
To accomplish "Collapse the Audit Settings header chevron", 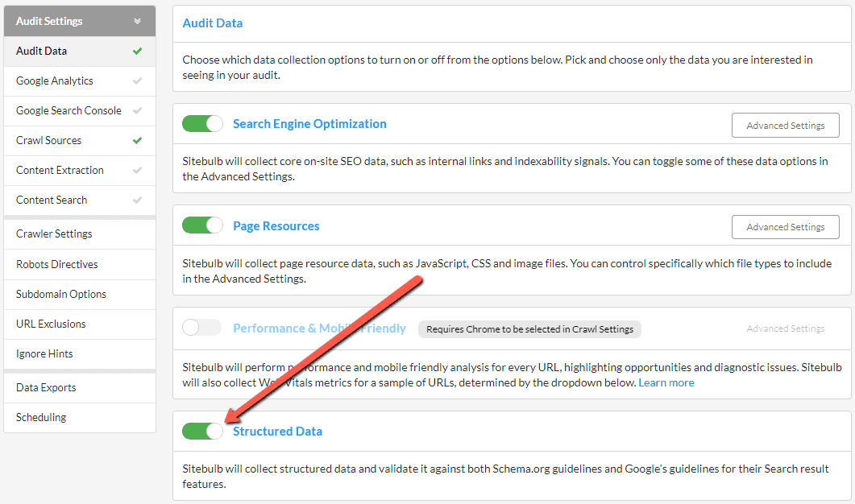I will (x=138, y=22).
